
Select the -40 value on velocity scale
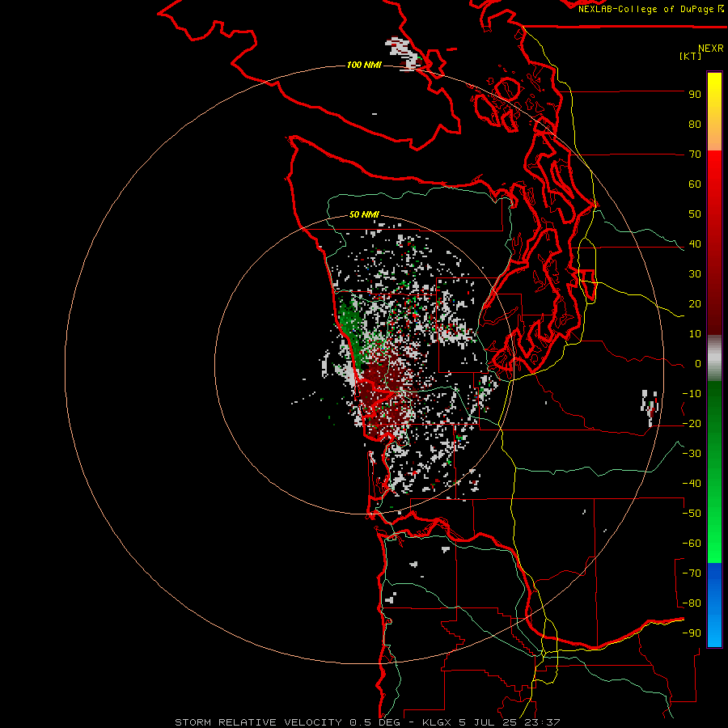coord(692,484)
